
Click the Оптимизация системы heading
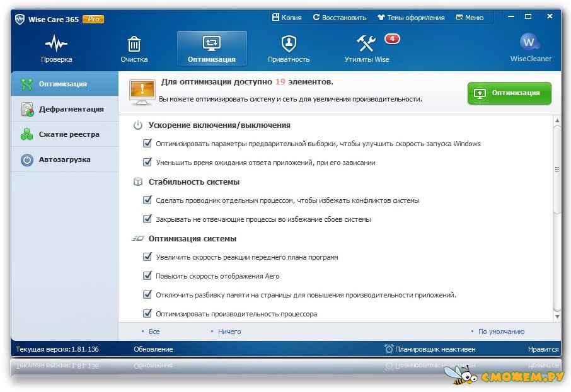click(192, 239)
